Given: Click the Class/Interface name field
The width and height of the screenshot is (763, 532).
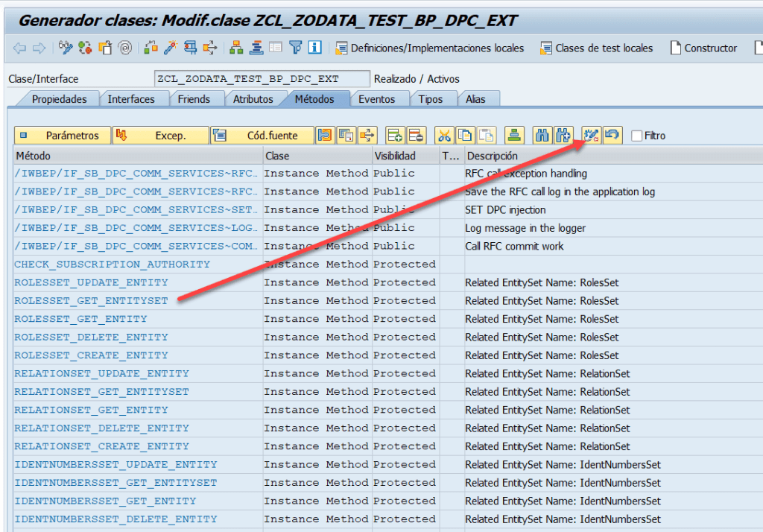Looking at the screenshot, I should pos(261,78).
